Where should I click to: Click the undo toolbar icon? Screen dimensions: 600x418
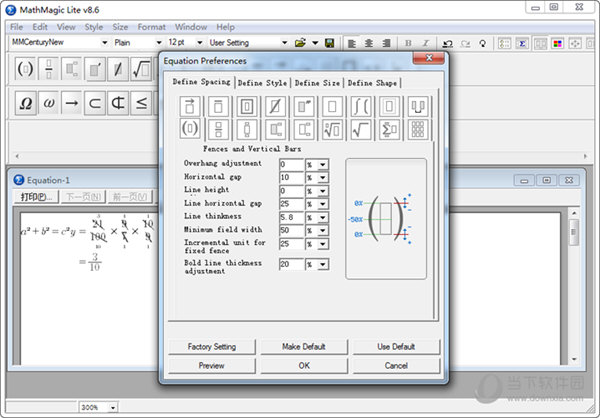[447, 43]
